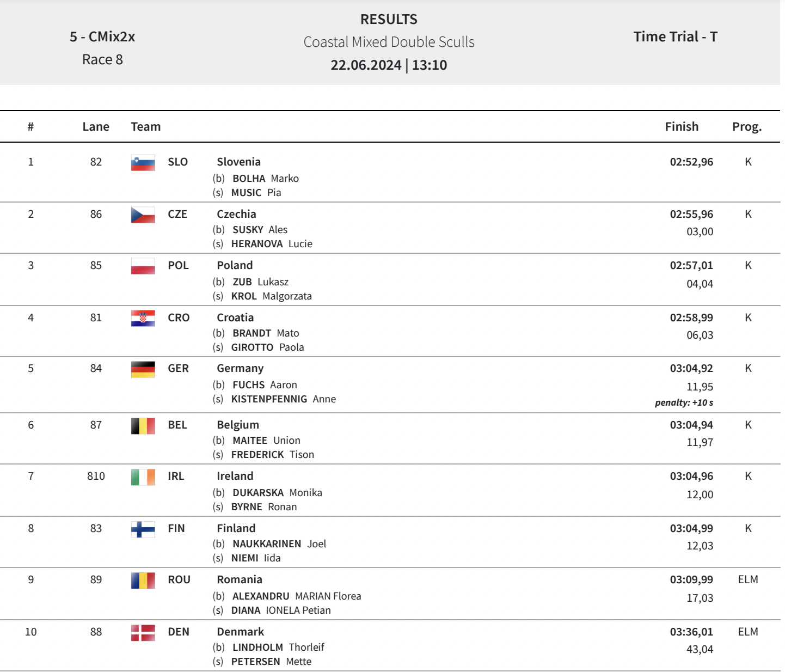This screenshot has height=672, width=785.
Task: Click the Germany flag icon
Action: click(143, 369)
